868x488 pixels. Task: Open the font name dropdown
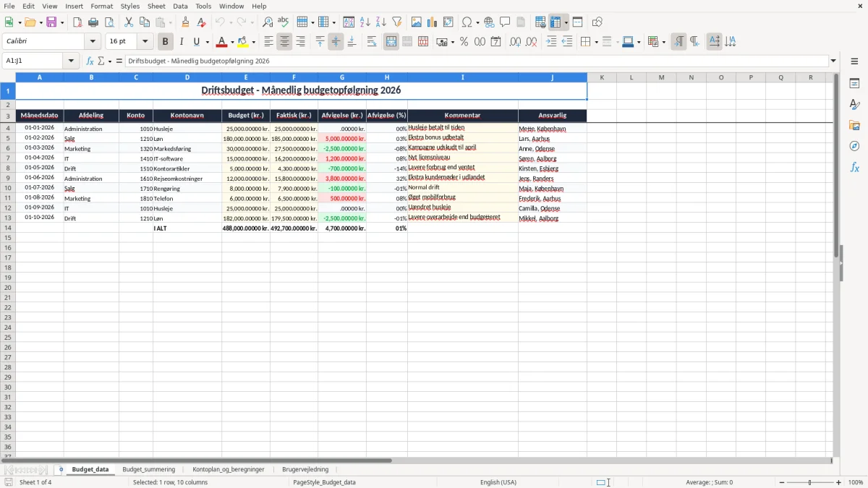coord(93,42)
